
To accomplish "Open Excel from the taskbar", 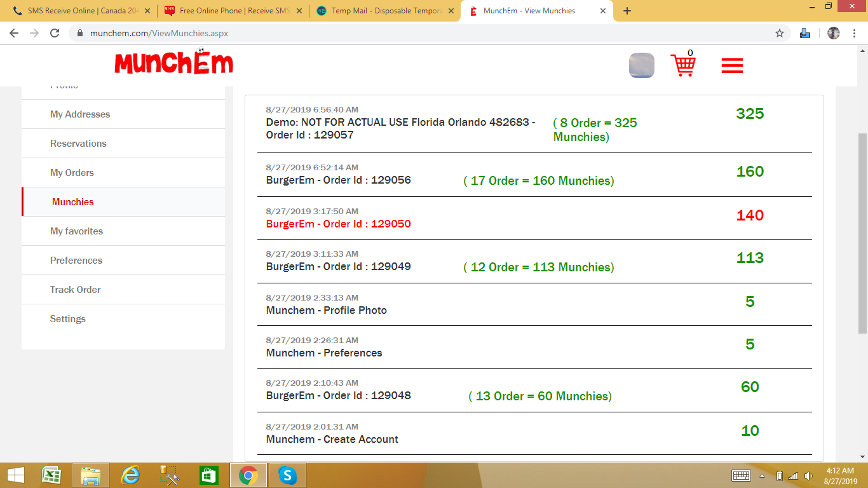I will pyautogui.click(x=51, y=475).
